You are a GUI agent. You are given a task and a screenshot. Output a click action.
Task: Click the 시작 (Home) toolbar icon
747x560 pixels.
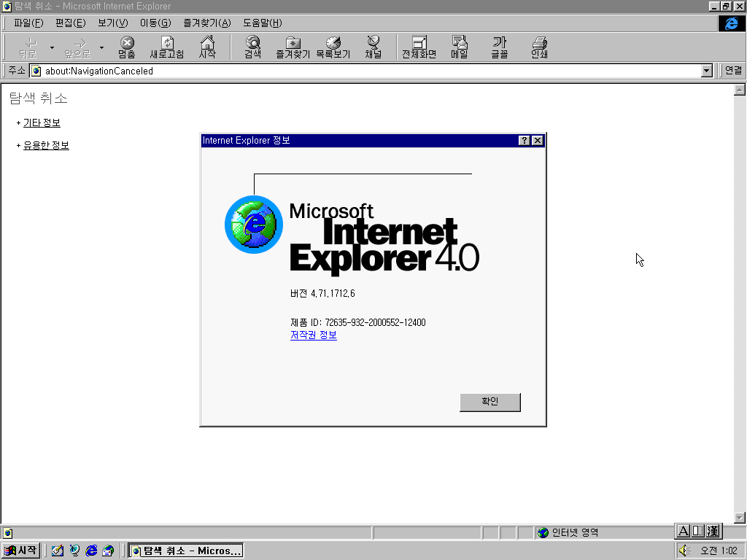[207, 47]
